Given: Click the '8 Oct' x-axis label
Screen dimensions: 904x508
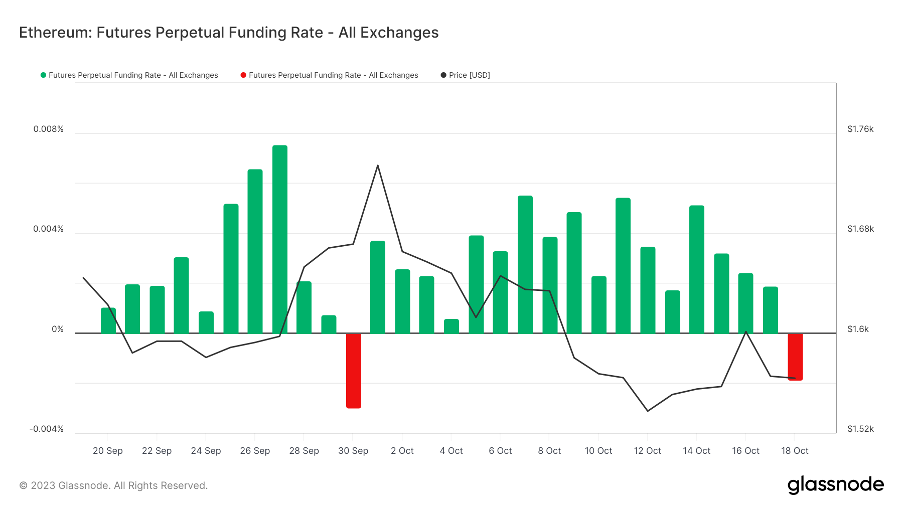Looking at the screenshot, I should tap(550, 451).
